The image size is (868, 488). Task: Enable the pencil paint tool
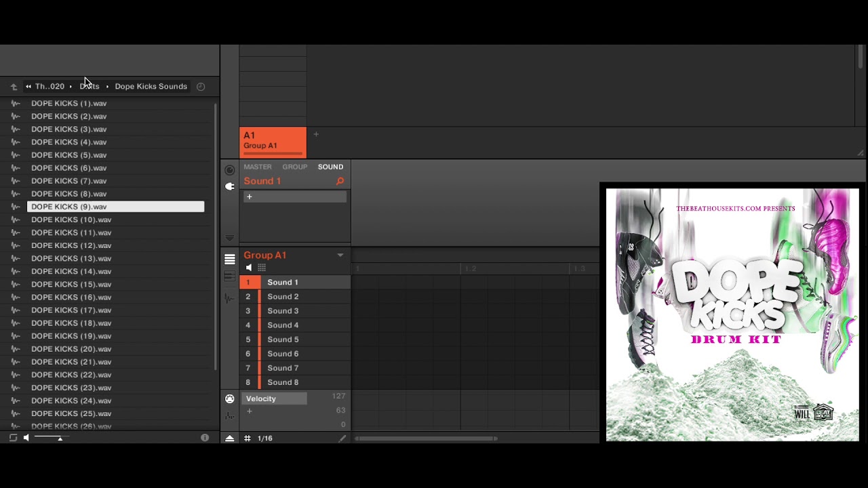click(x=342, y=439)
